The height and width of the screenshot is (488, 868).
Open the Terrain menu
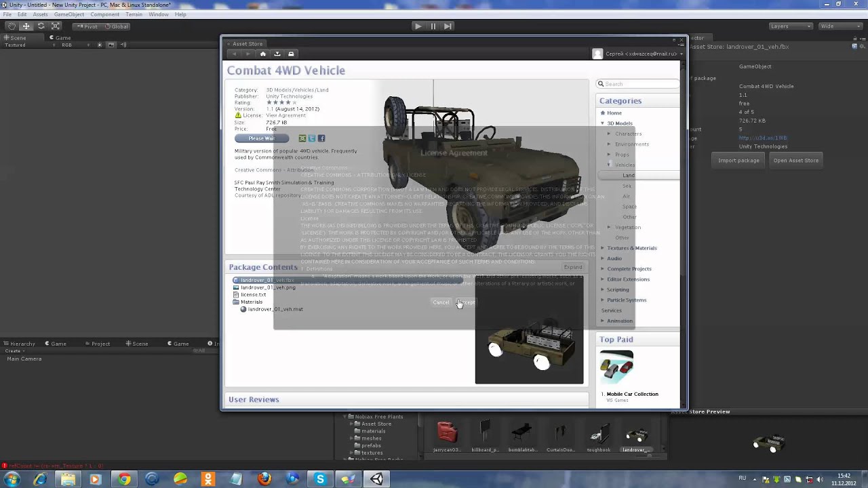[134, 14]
